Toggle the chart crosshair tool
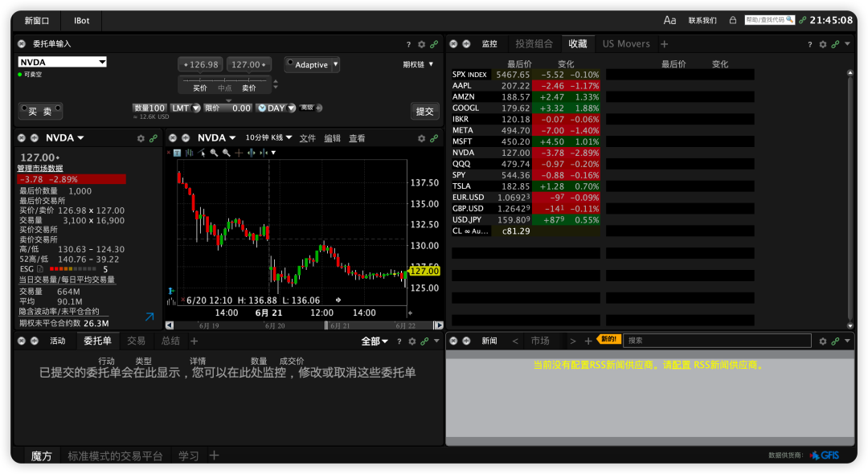The height and width of the screenshot is (474, 868). 239,153
